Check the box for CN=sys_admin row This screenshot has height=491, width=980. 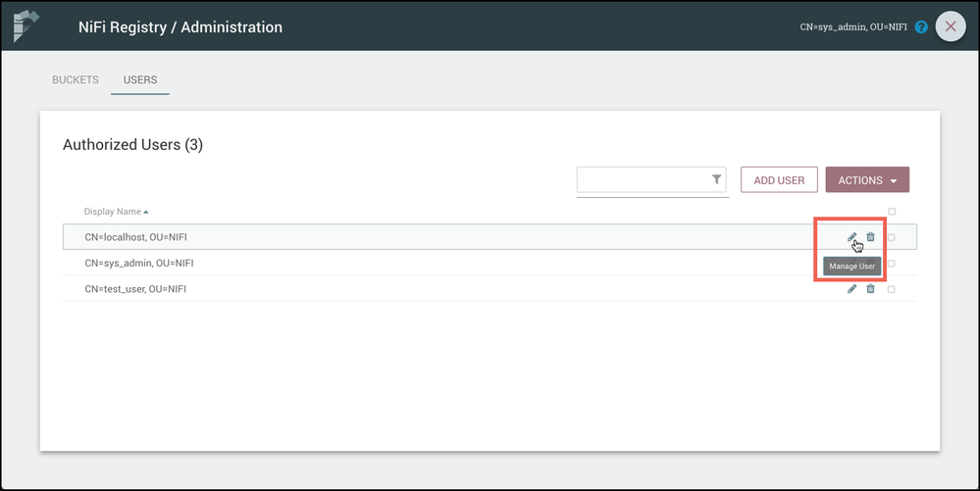(x=892, y=263)
